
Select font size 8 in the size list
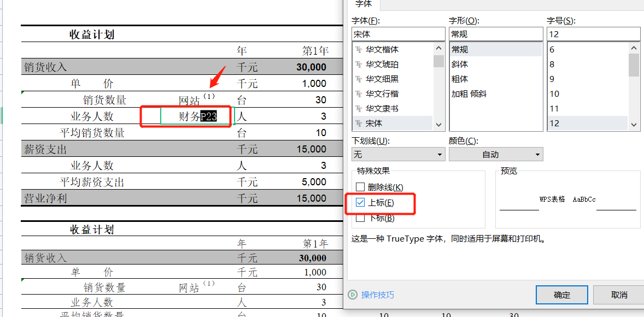point(552,64)
